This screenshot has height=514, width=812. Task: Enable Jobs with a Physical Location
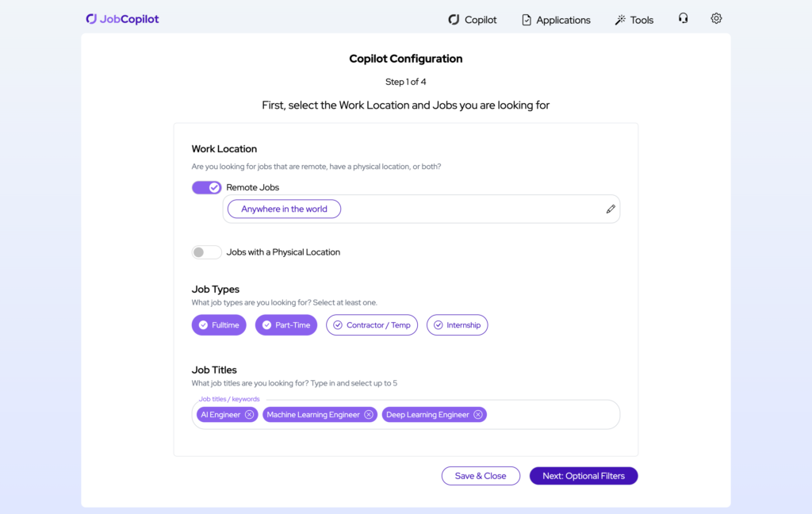tap(206, 251)
